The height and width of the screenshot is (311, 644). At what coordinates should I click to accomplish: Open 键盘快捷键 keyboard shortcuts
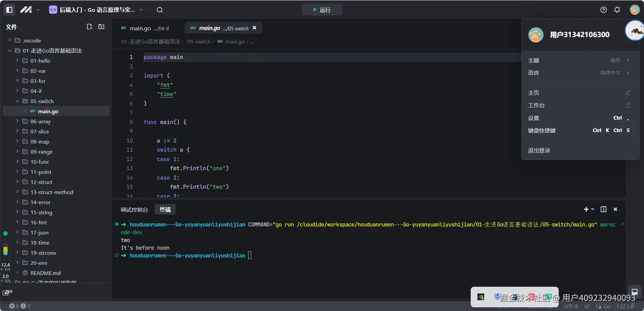click(541, 130)
